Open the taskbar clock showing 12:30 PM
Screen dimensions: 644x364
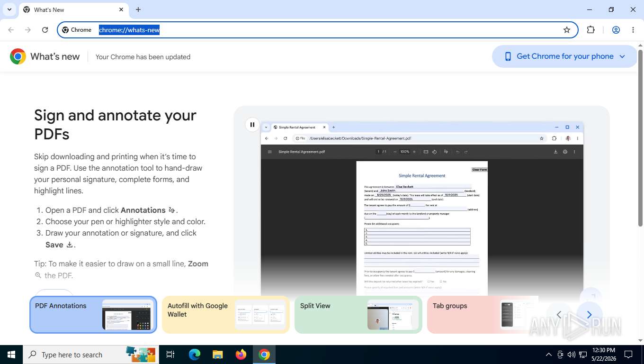[603, 355]
